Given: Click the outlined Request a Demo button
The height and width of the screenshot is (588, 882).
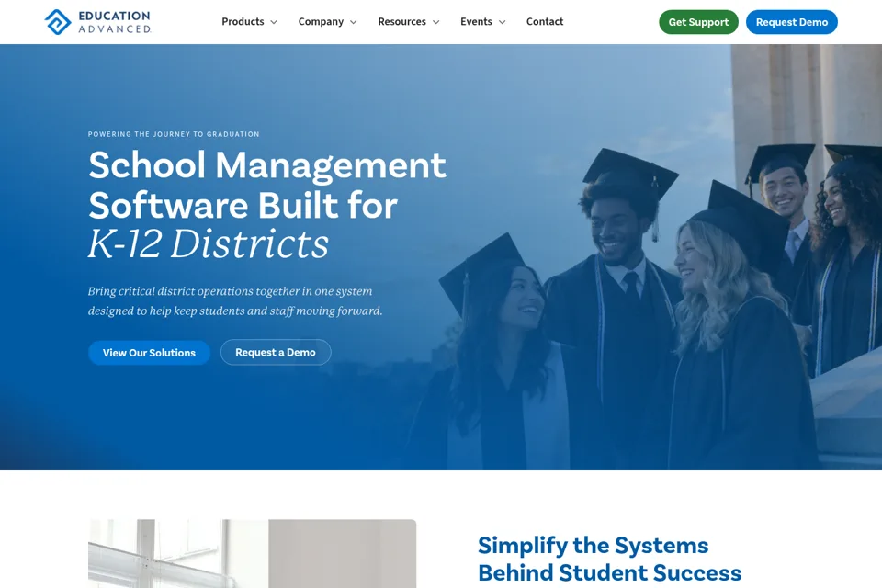Looking at the screenshot, I should pos(276,352).
